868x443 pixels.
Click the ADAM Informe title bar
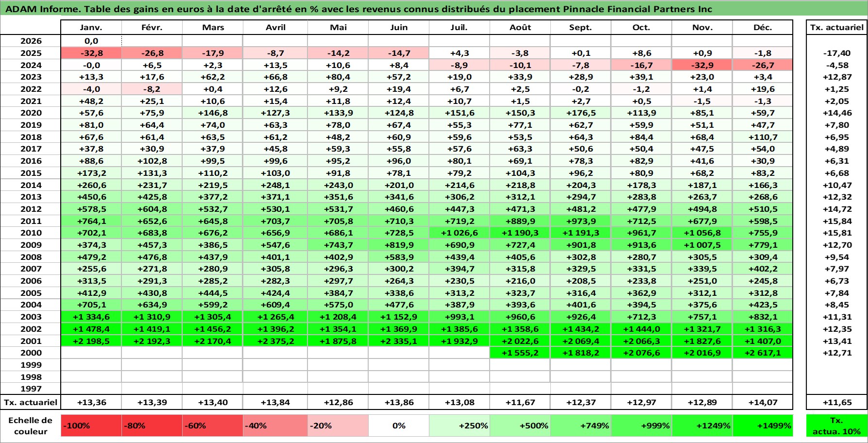(434, 9)
